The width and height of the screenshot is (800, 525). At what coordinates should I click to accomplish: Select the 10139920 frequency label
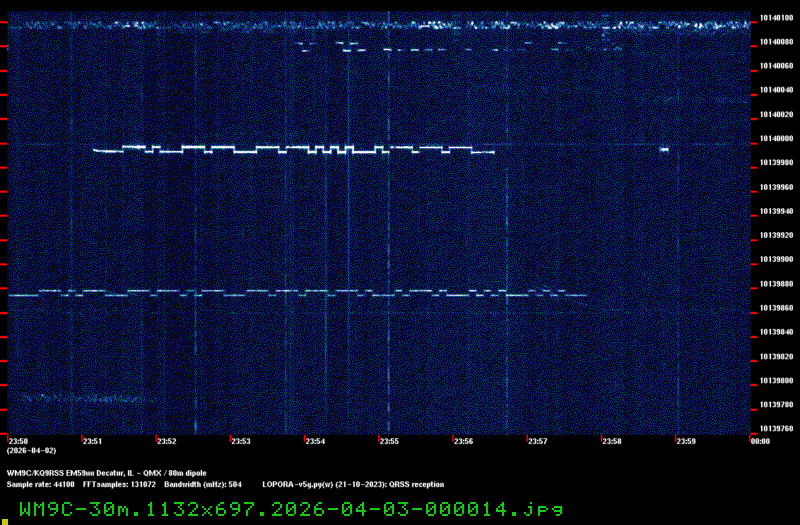[776, 236]
